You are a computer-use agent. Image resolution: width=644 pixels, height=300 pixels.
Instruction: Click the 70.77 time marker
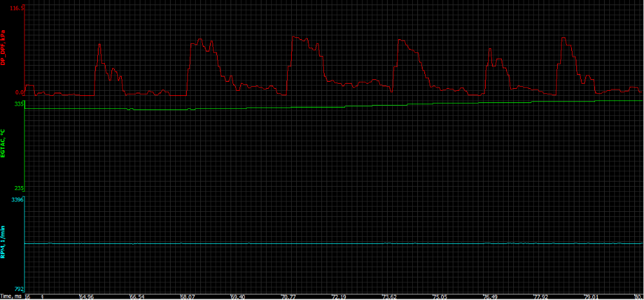coord(289,297)
